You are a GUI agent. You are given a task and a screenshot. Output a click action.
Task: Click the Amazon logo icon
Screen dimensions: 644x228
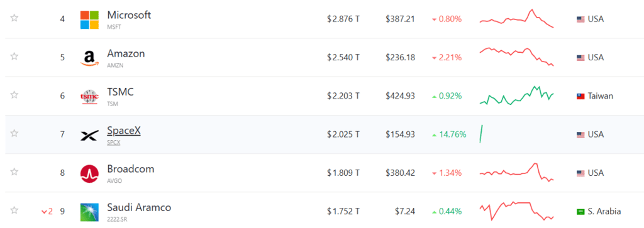89,58
